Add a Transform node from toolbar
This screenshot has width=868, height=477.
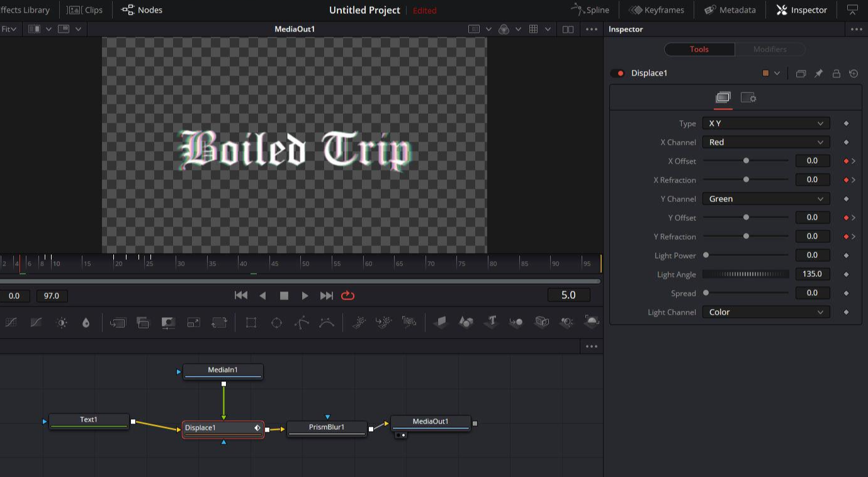tap(219, 322)
